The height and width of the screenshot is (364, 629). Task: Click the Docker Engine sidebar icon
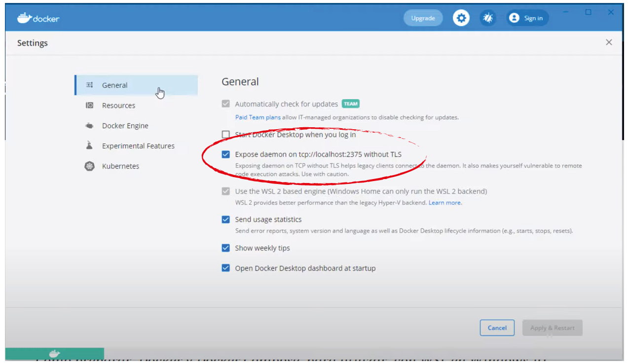pos(89,126)
